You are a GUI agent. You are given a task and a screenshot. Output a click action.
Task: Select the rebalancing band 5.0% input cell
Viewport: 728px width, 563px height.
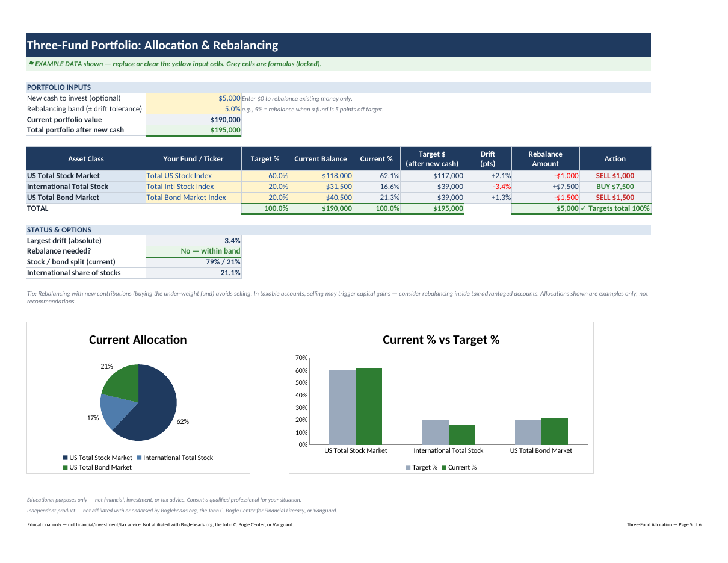(x=194, y=109)
